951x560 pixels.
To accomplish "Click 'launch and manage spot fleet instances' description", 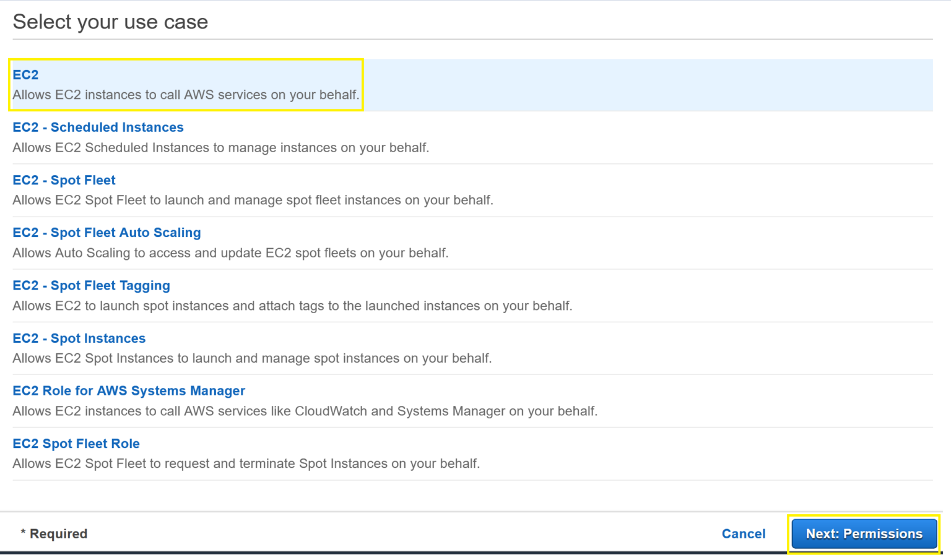I will click(253, 200).
